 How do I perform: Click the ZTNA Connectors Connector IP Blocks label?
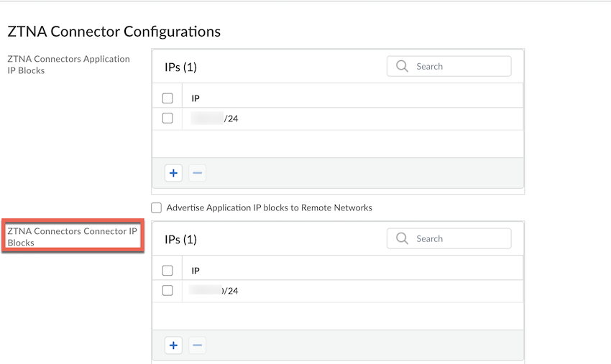(x=71, y=237)
